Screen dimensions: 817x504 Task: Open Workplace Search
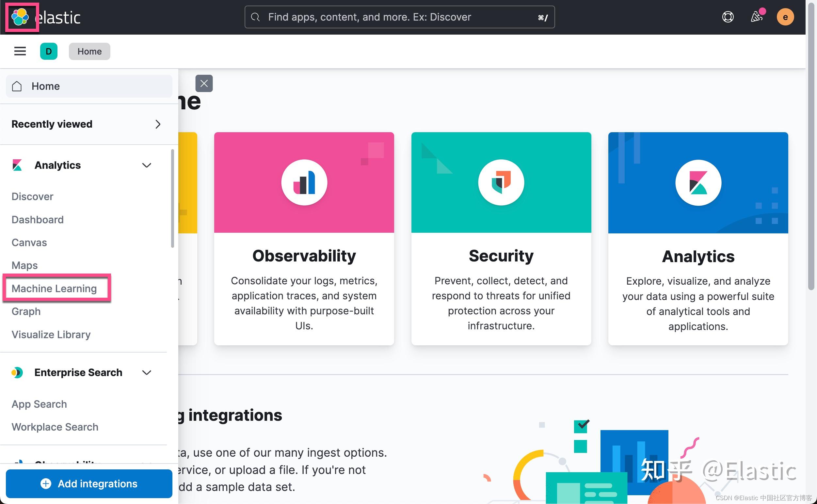coord(55,427)
